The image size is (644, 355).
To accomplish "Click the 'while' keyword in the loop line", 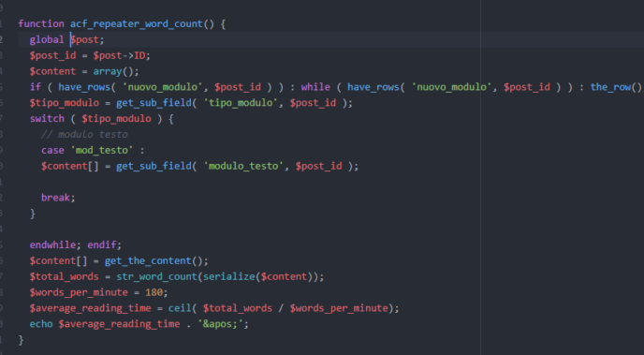I will (315, 87).
